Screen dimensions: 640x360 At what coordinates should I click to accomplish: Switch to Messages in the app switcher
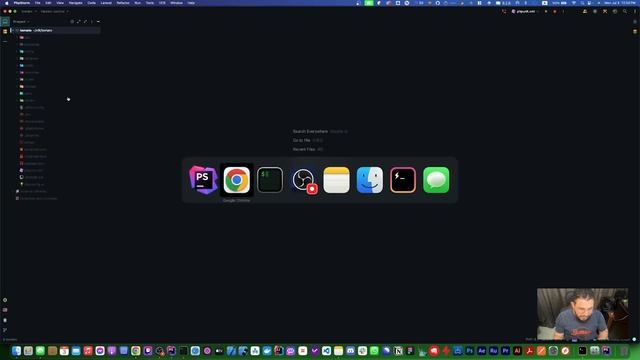click(x=436, y=180)
